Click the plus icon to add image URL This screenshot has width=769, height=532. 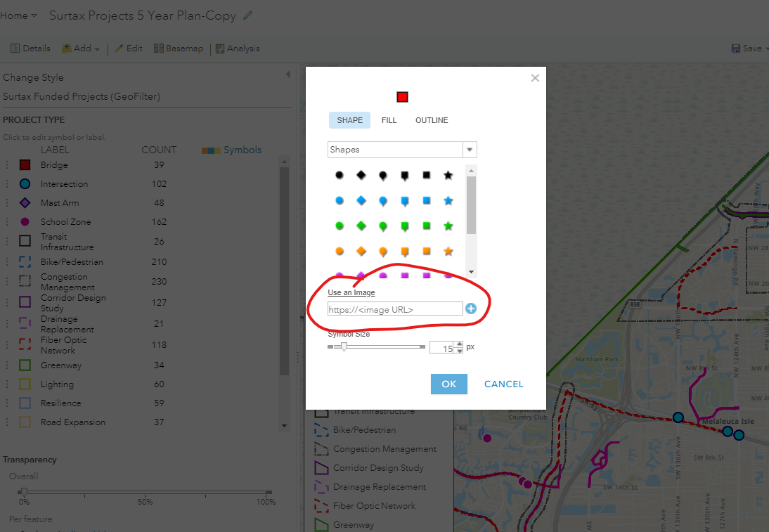click(x=471, y=309)
